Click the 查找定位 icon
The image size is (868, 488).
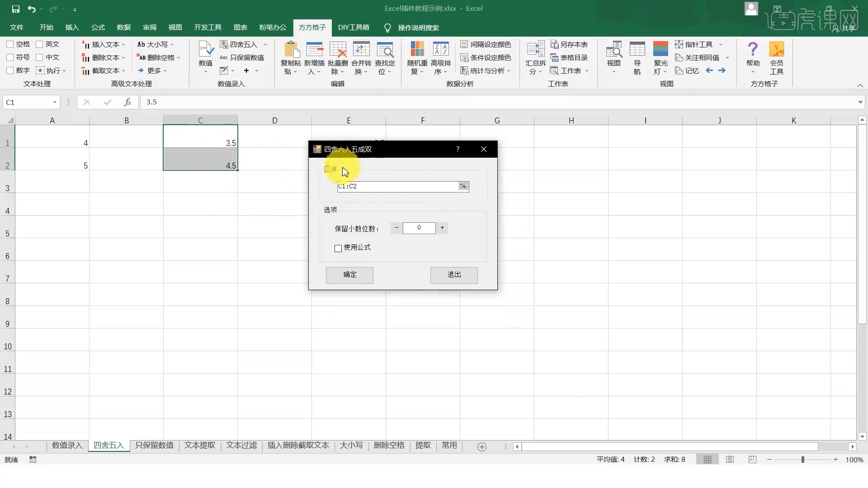tap(385, 49)
